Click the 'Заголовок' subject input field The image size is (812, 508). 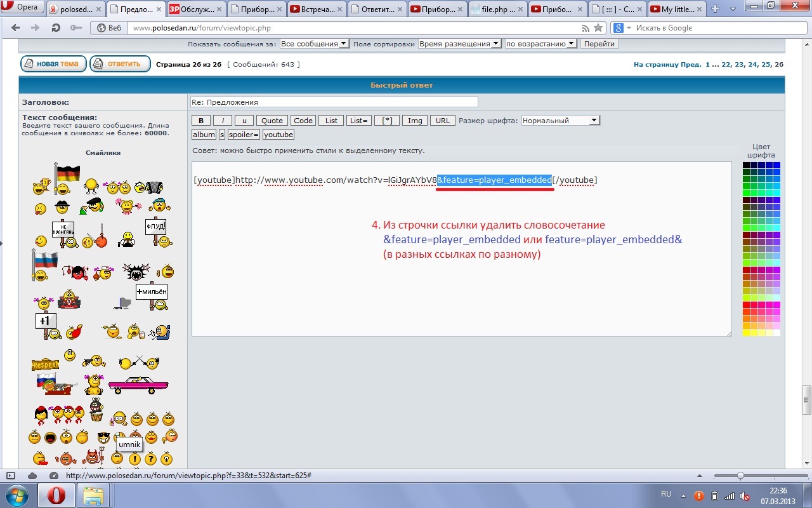pos(334,102)
